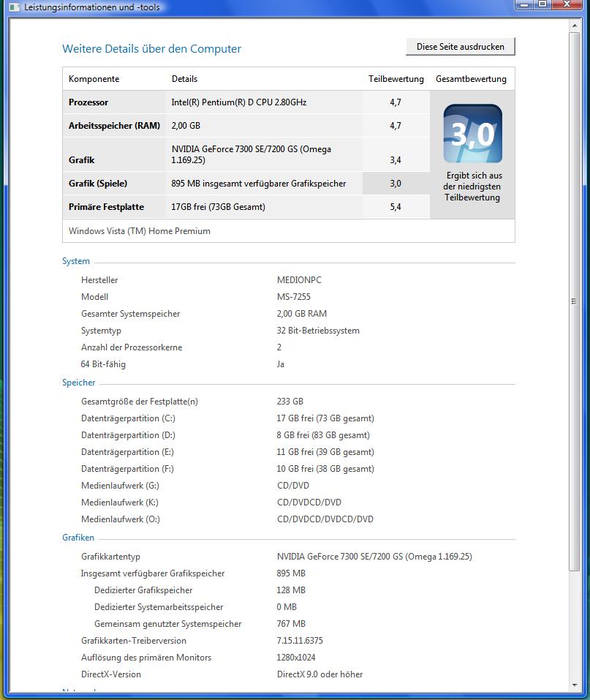
Task: Click the Grafiken section heading
Action: [x=78, y=538]
